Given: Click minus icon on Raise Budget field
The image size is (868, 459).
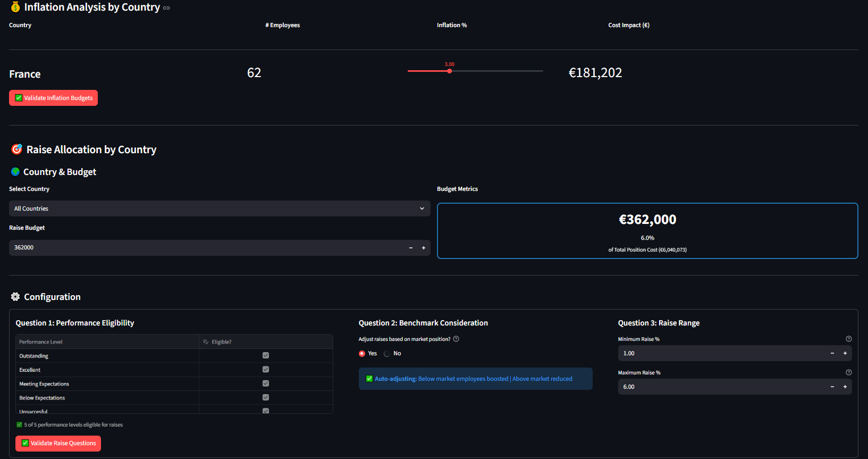Looking at the screenshot, I should click(410, 248).
